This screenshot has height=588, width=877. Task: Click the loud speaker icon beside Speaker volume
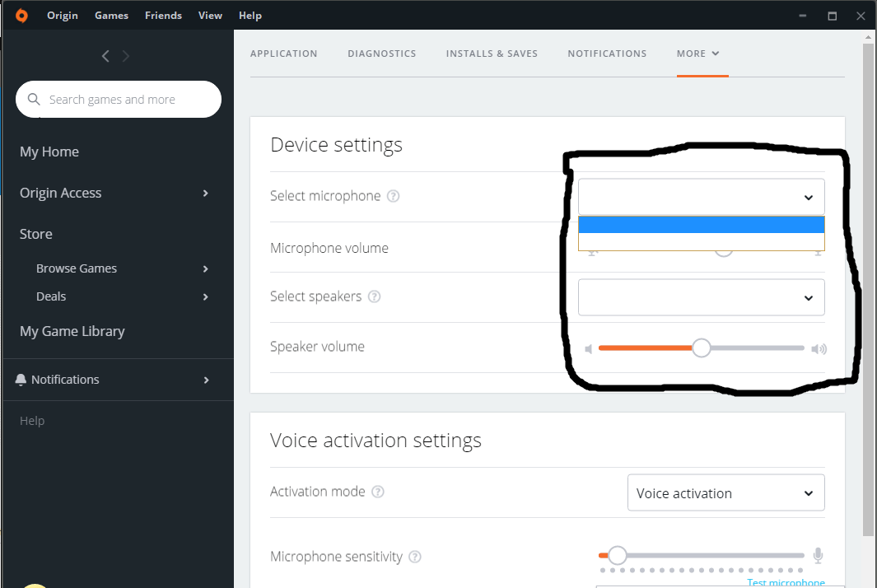click(819, 348)
